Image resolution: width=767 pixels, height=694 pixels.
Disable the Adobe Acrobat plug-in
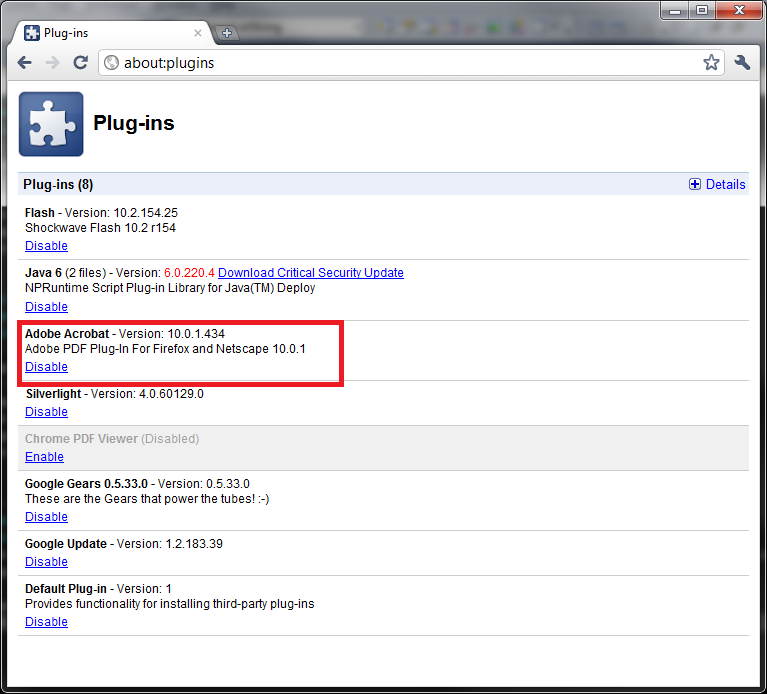pyautogui.click(x=46, y=367)
